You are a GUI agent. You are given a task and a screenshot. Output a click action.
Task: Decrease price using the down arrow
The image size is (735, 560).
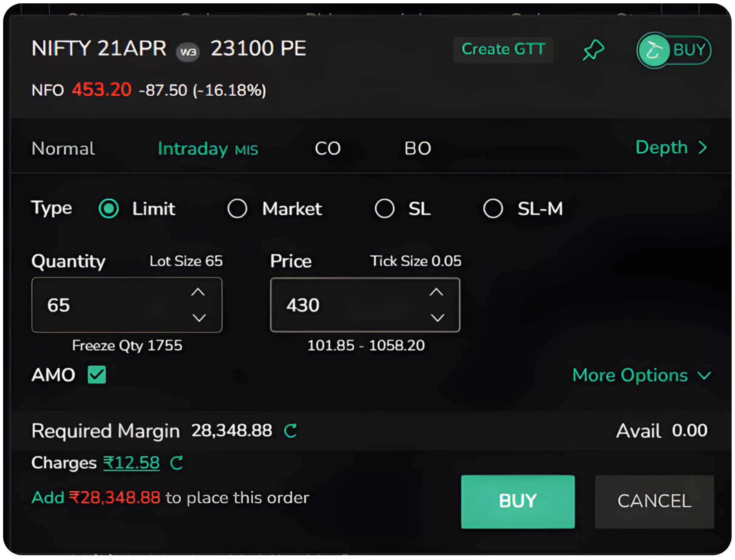click(x=437, y=318)
